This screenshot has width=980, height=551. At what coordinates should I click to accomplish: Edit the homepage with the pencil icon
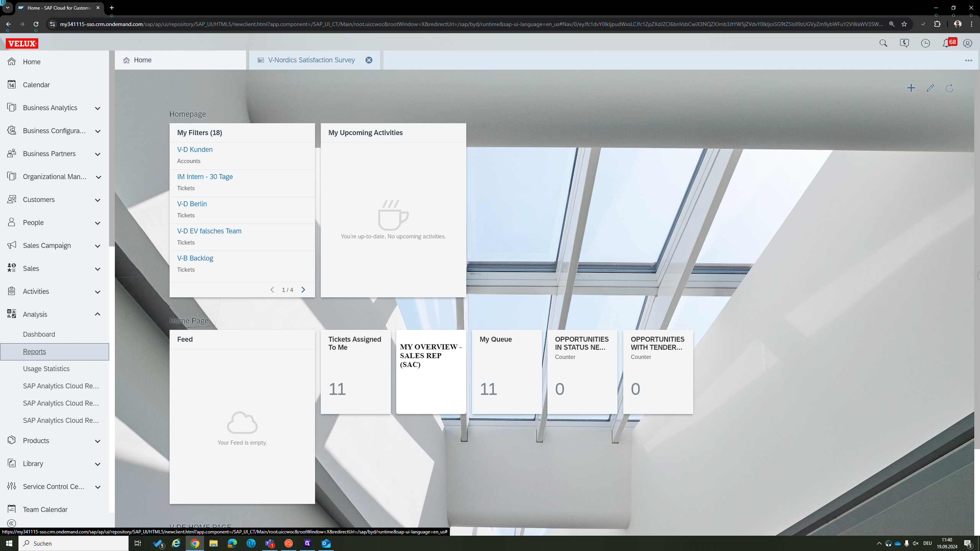(930, 88)
